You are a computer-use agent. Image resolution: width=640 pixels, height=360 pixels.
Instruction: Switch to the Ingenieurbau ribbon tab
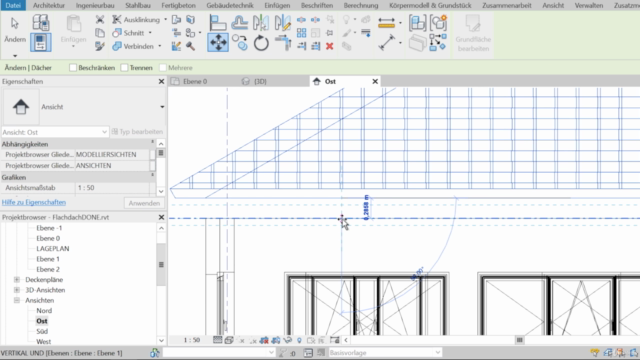95,5
